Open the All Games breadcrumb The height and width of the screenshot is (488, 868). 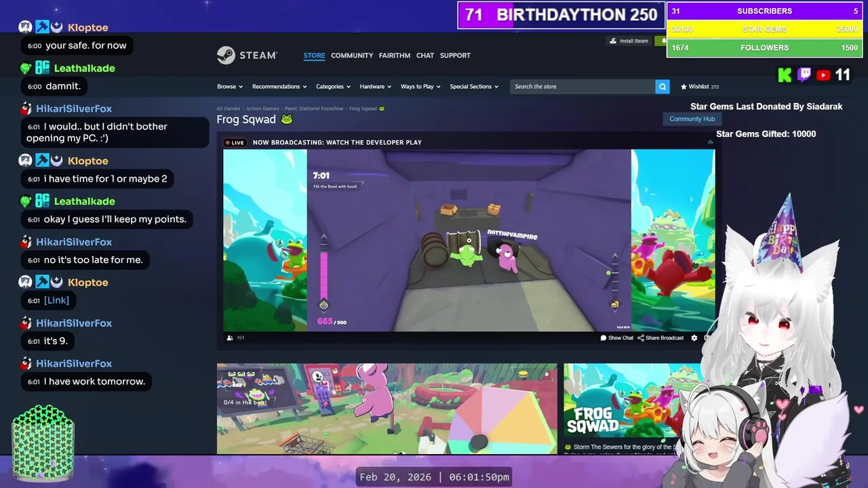click(x=229, y=108)
